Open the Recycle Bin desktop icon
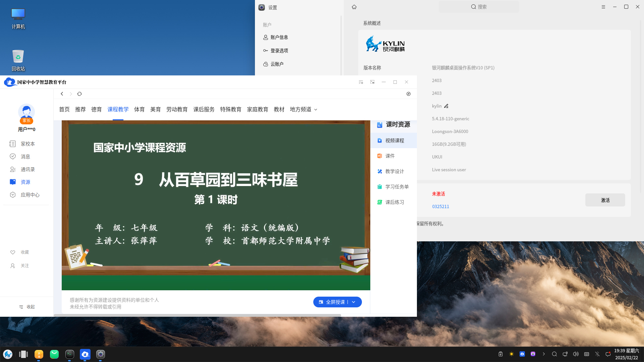 coord(18,60)
